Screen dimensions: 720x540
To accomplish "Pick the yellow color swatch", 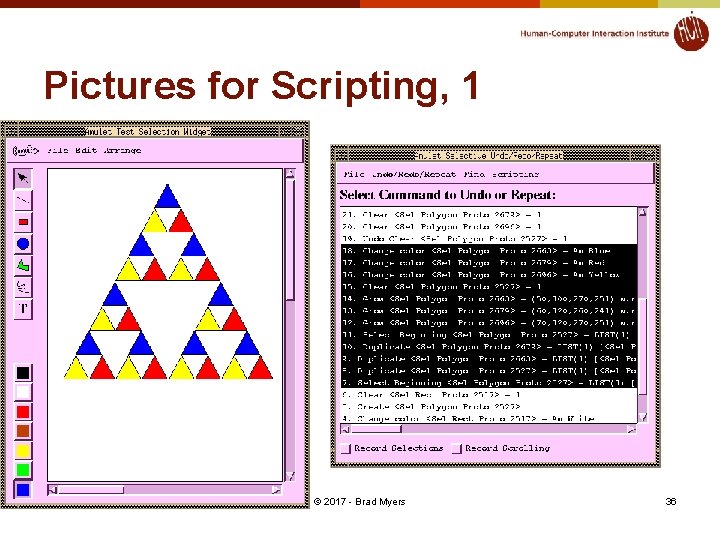I will click(23, 450).
